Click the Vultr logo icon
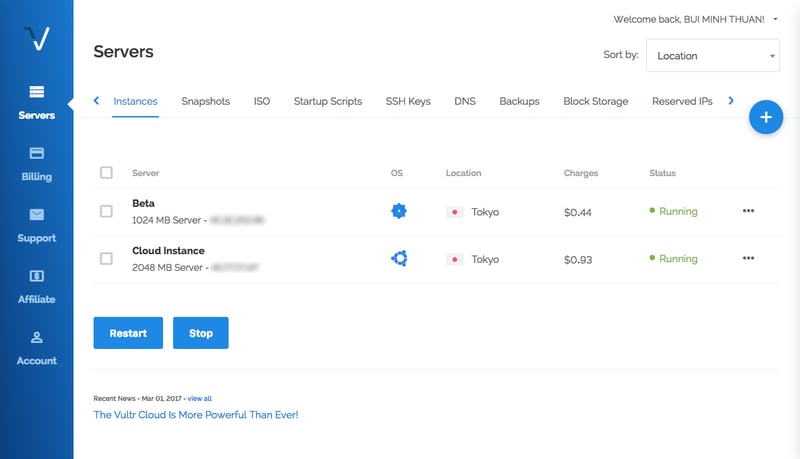Image resolution: width=800 pixels, height=459 pixels. pyautogui.click(x=36, y=39)
